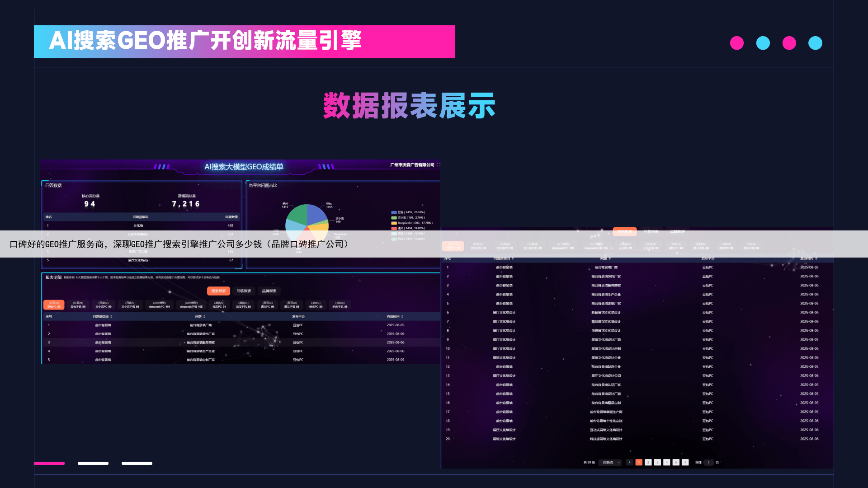
Task: Click the previous page arrow in pagination
Action: click(x=630, y=462)
